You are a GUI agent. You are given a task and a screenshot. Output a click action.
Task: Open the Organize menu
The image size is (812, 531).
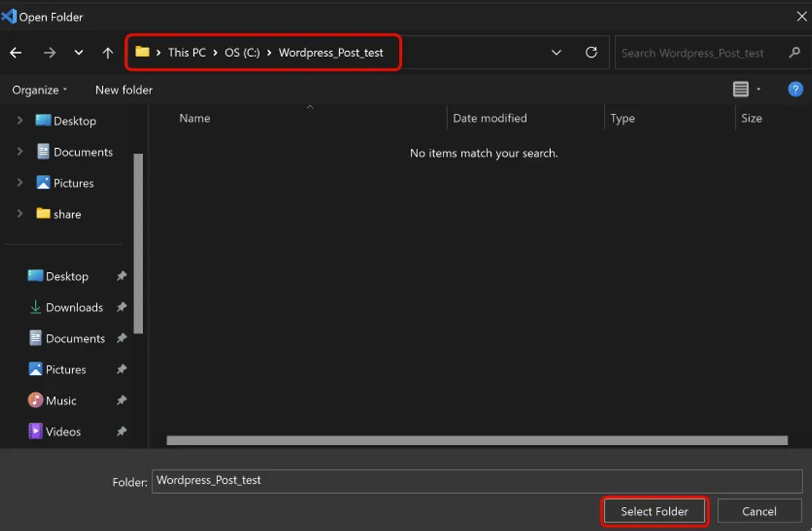pos(39,90)
